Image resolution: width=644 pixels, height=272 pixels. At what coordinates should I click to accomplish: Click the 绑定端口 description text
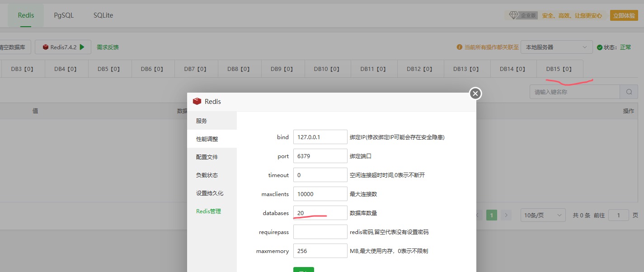pyautogui.click(x=361, y=156)
